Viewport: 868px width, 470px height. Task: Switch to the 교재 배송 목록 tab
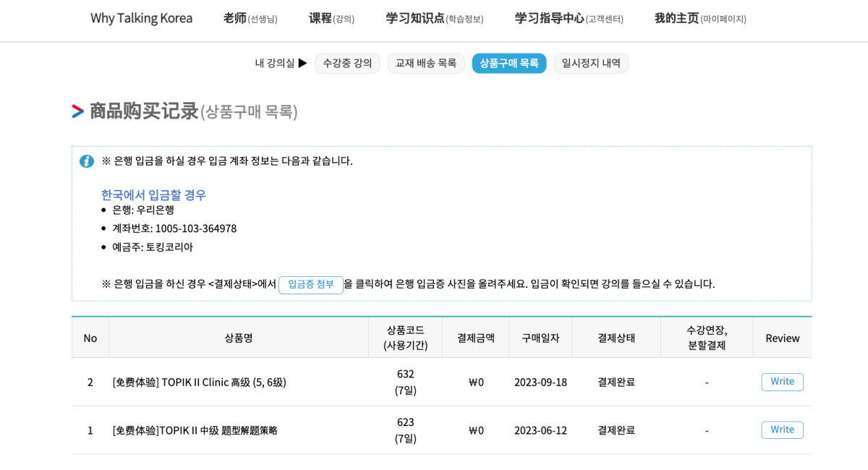426,63
